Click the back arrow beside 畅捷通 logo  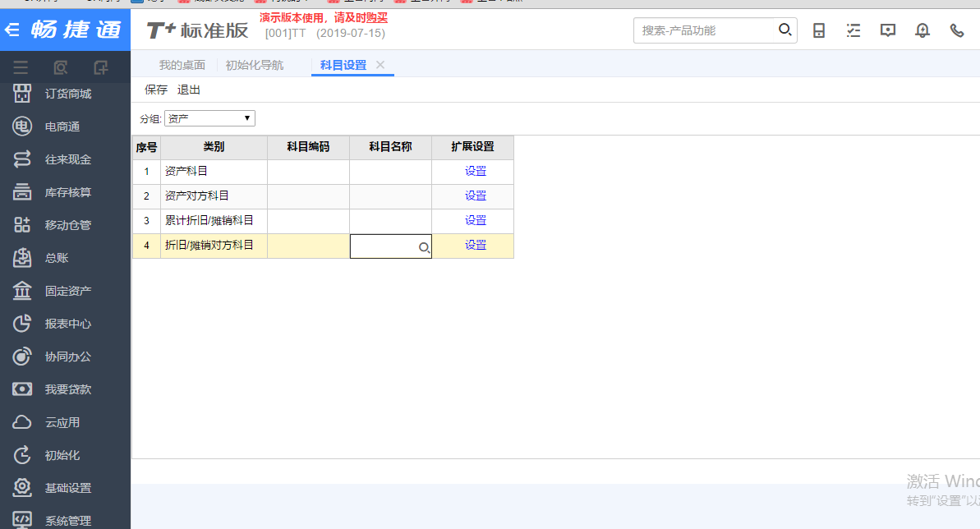pos(12,30)
